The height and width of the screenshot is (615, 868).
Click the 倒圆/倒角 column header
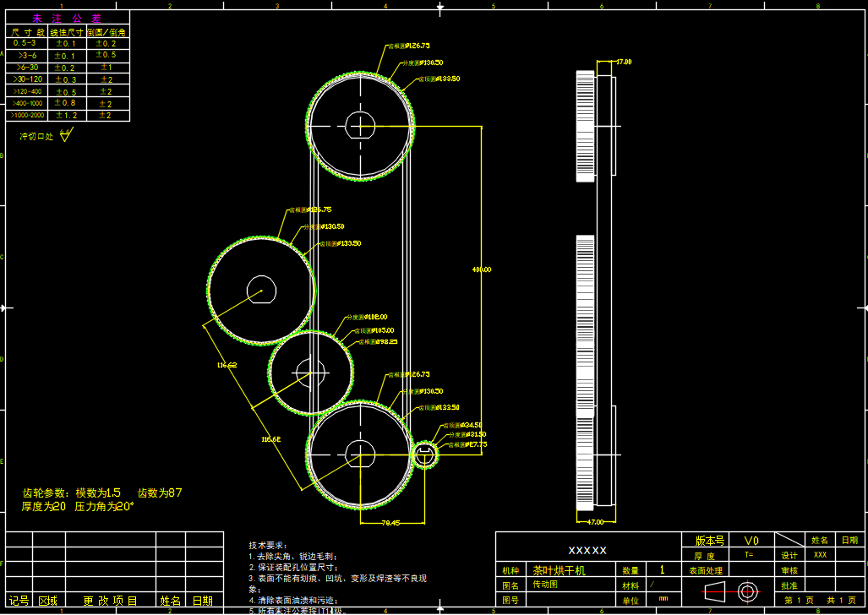[108, 32]
